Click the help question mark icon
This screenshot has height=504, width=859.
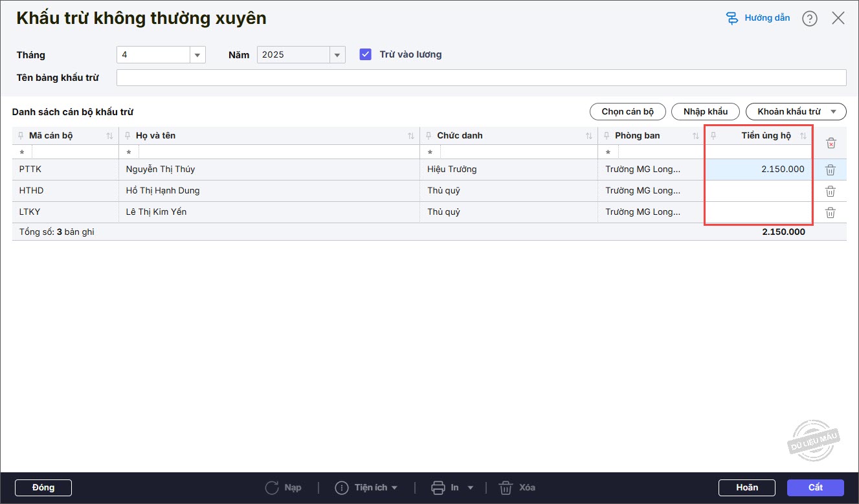tap(809, 19)
